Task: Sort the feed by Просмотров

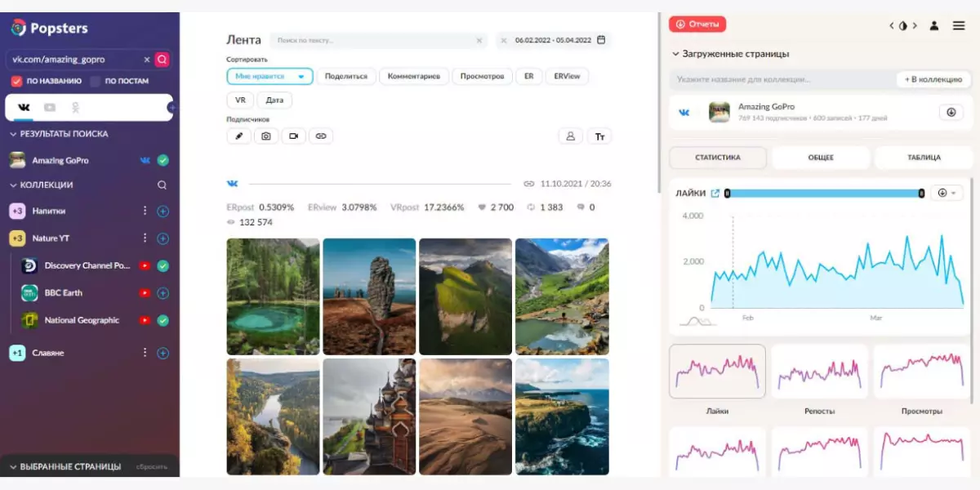Action: pyautogui.click(x=483, y=77)
